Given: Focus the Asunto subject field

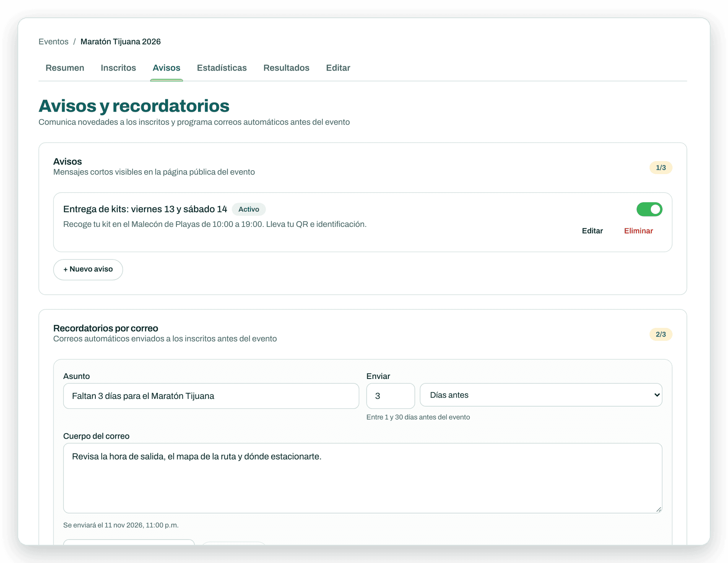Looking at the screenshot, I should (x=211, y=396).
